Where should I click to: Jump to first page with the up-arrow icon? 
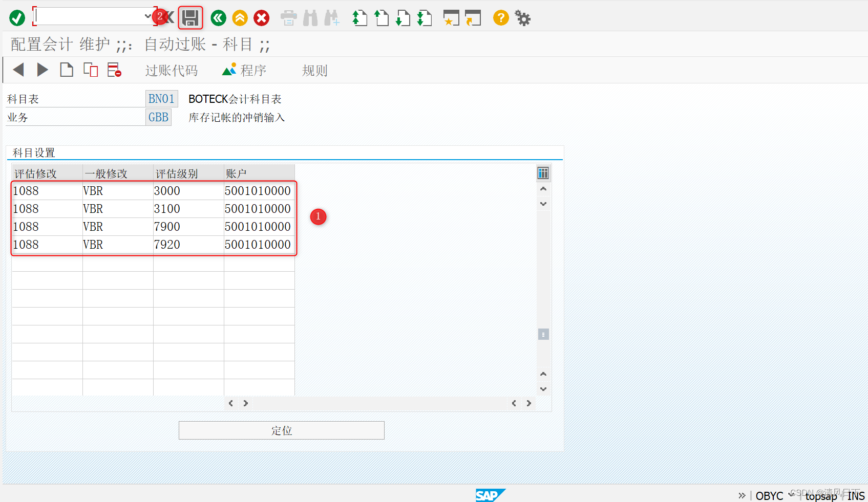(x=359, y=17)
